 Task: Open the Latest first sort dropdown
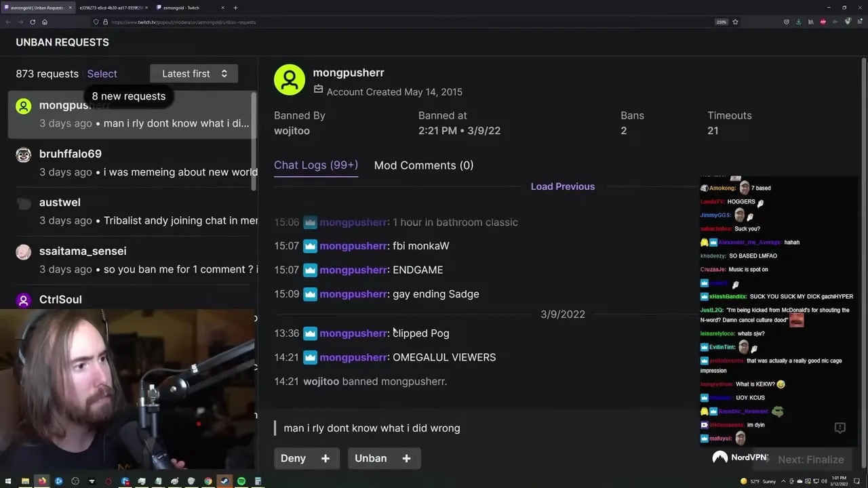pyautogui.click(x=194, y=74)
